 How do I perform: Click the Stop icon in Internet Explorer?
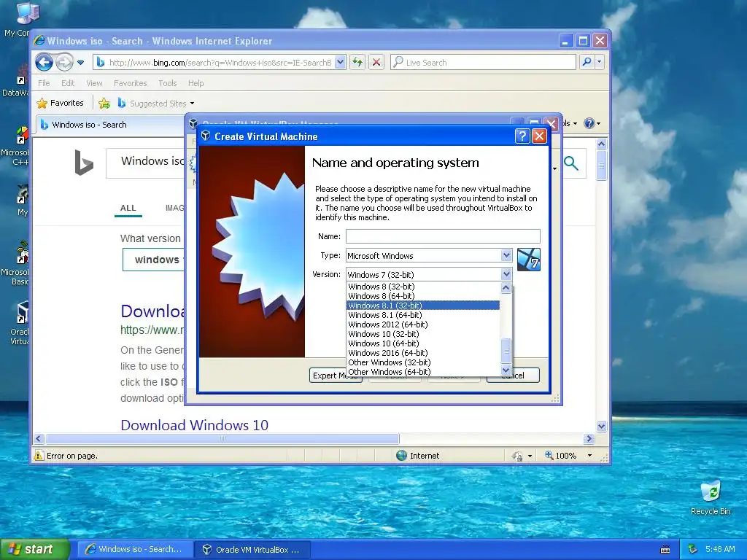point(376,62)
